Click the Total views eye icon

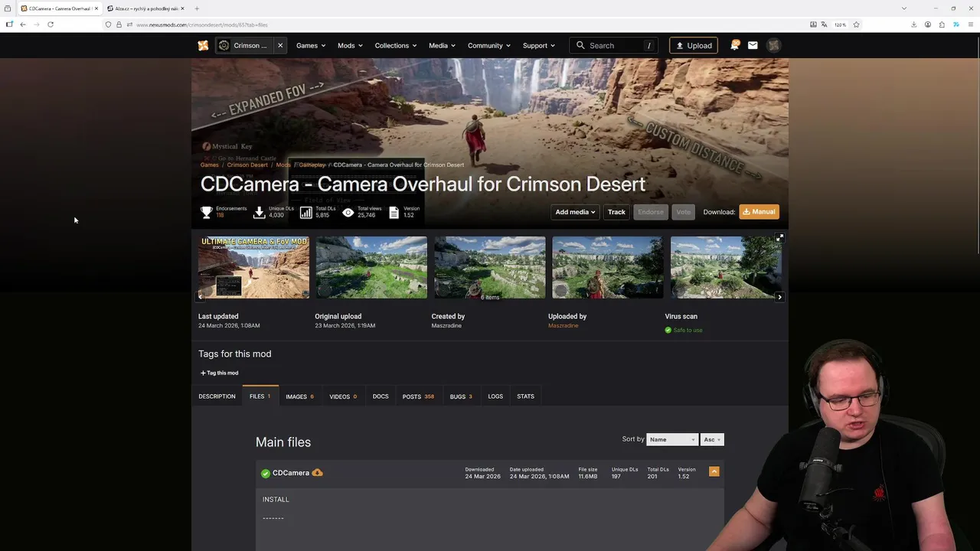348,212
